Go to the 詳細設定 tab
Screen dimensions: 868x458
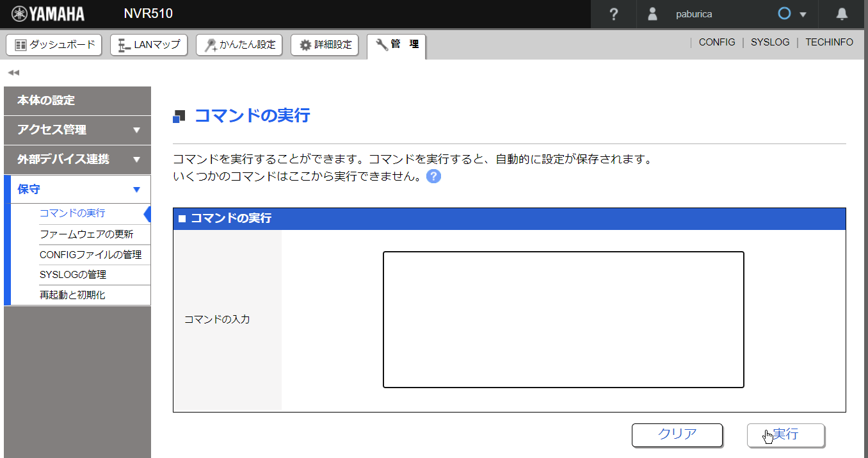(325, 45)
